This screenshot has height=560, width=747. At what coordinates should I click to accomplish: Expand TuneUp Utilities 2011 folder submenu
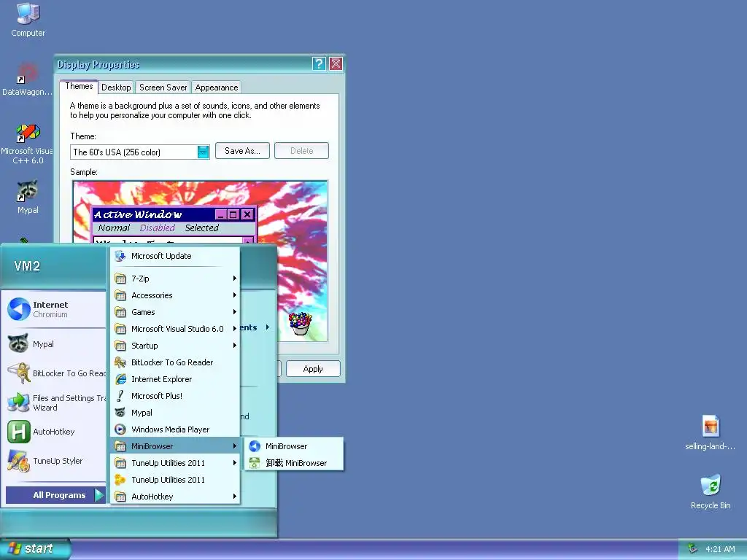click(x=175, y=463)
